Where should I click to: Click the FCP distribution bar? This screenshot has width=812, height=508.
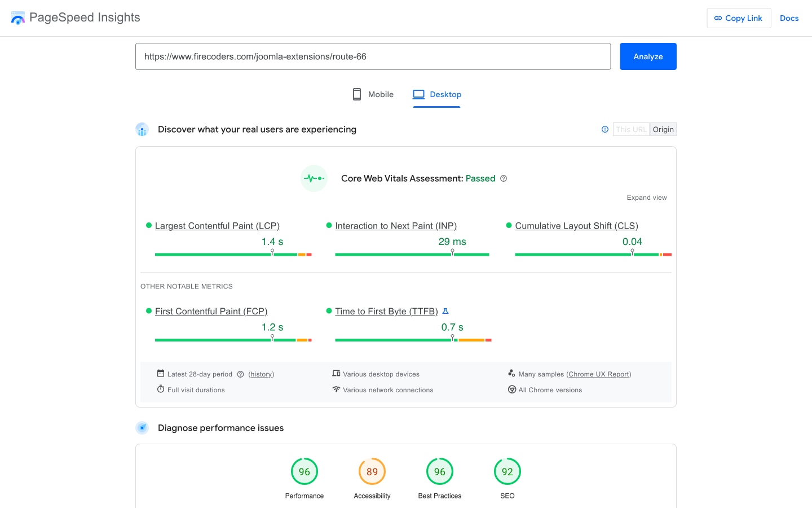click(x=233, y=340)
